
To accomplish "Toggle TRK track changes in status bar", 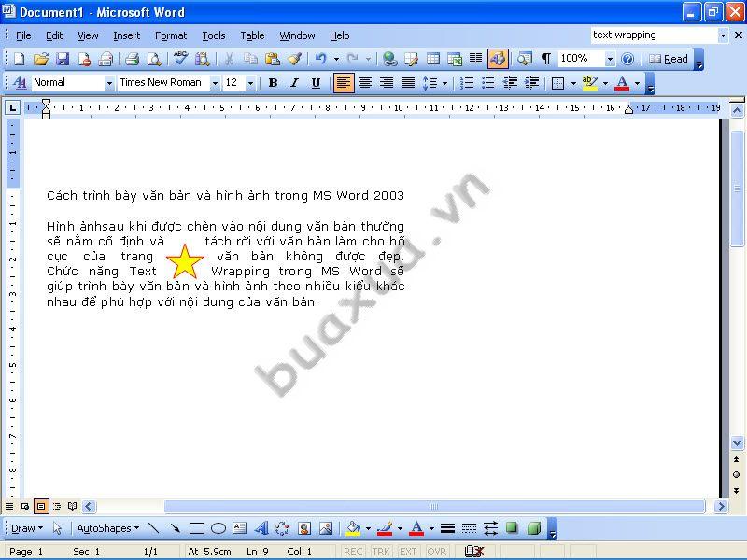I will [381, 552].
